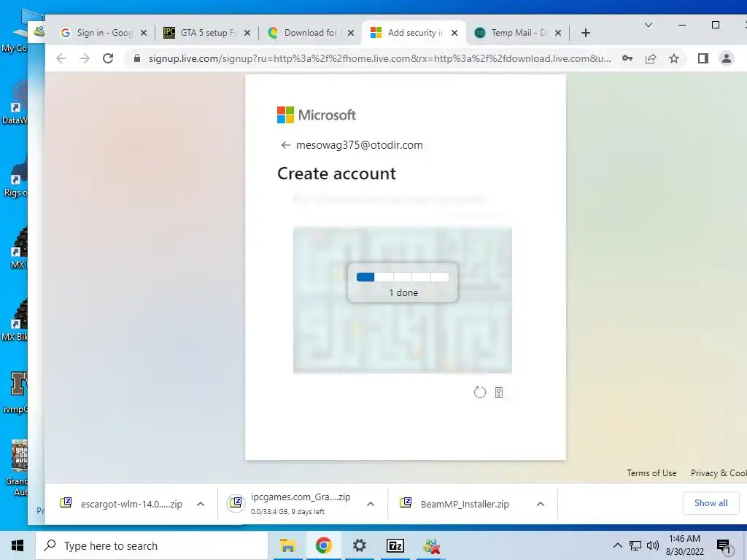Viewport: 747px width, 560px height.
Task: Open a new tab with the plus button
Action: pos(586,33)
